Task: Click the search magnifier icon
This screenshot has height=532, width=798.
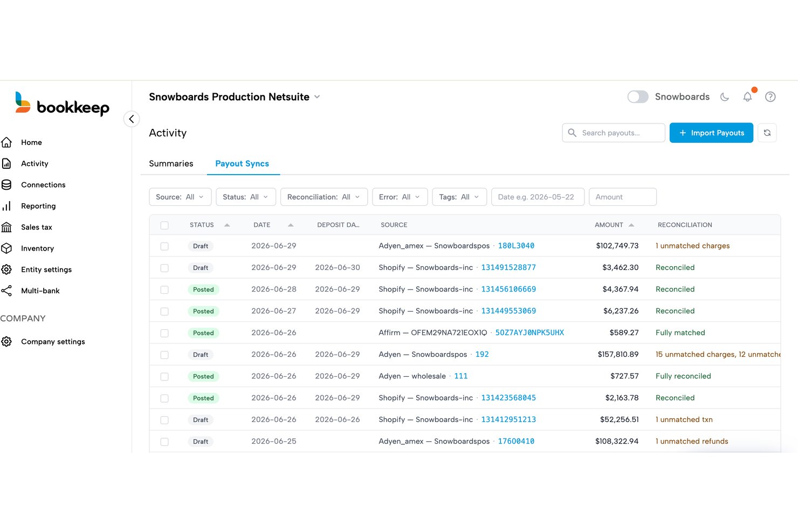Action: pyautogui.click(x=572, y=133)
